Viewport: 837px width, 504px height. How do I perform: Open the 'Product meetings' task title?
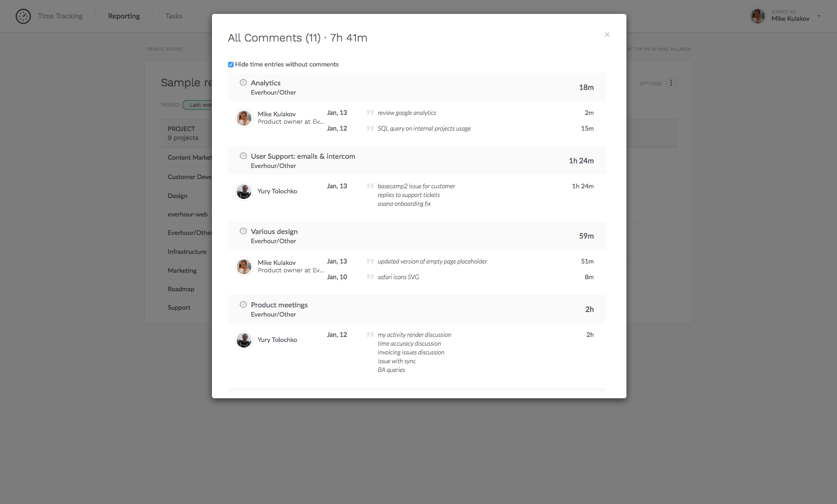pyautogui.click(x=279, y=305)
